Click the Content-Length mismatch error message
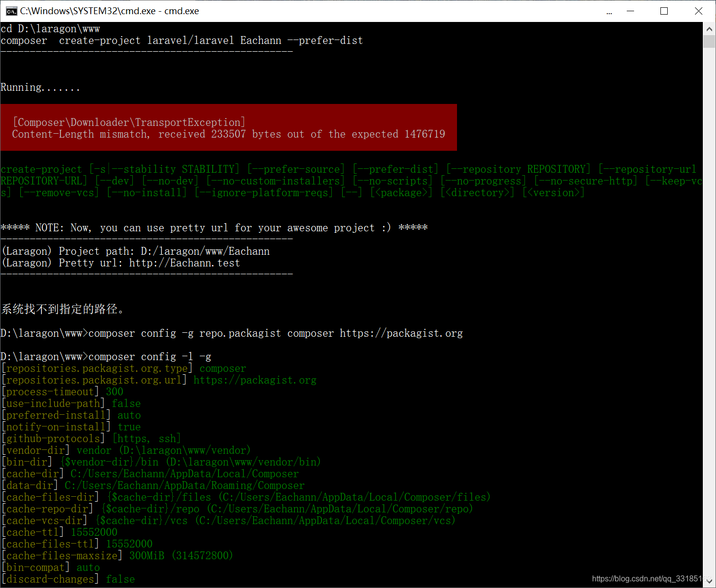 pos(229,134)
